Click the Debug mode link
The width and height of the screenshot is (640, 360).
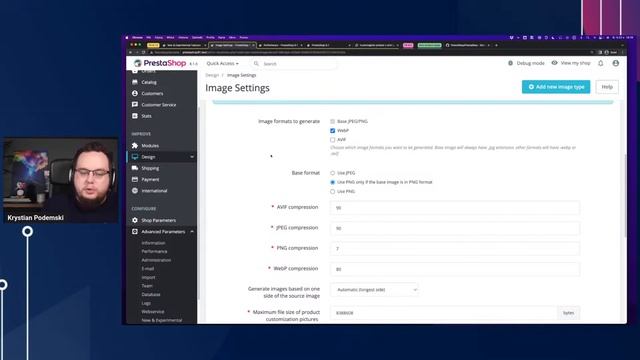pyautogui.click(x=530, y=63)
